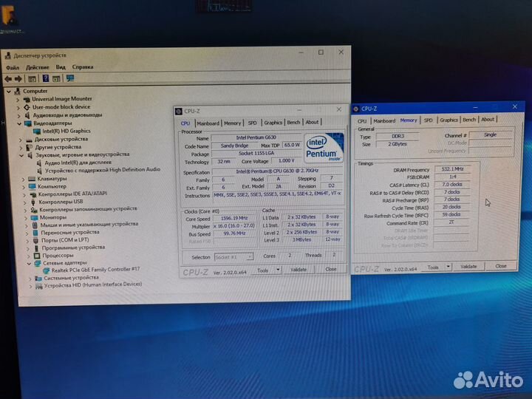Click Back arrow in Device Manager toolbar
The image size is (532, 399).
(x=8, y=79)
